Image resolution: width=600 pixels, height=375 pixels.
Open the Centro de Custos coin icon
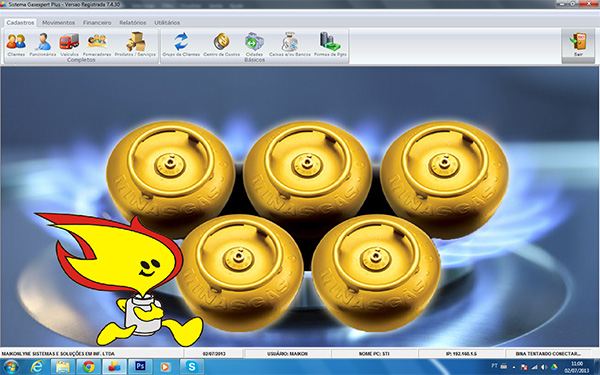point(222,45)
